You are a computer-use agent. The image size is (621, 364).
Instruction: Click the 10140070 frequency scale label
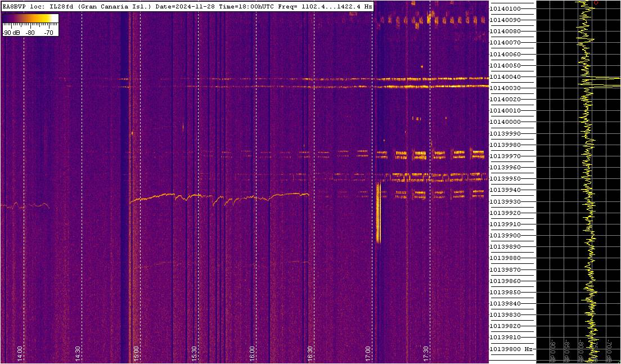(x=505, y=42)
